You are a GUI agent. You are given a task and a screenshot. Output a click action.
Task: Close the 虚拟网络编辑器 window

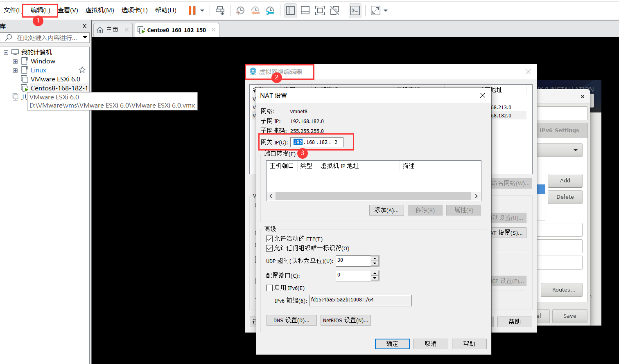pos(528,72)
